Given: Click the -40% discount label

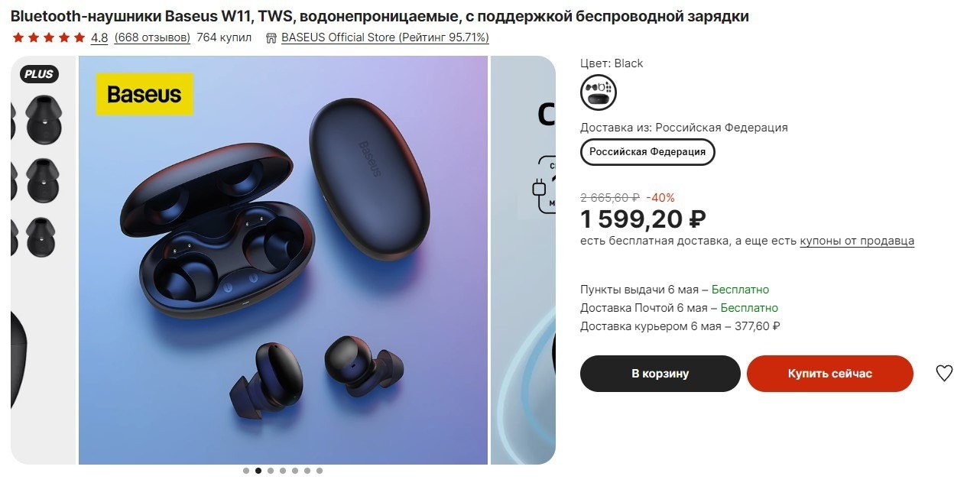Looking at the screenshot, I should pyautogui.click(x=660, y=198).
